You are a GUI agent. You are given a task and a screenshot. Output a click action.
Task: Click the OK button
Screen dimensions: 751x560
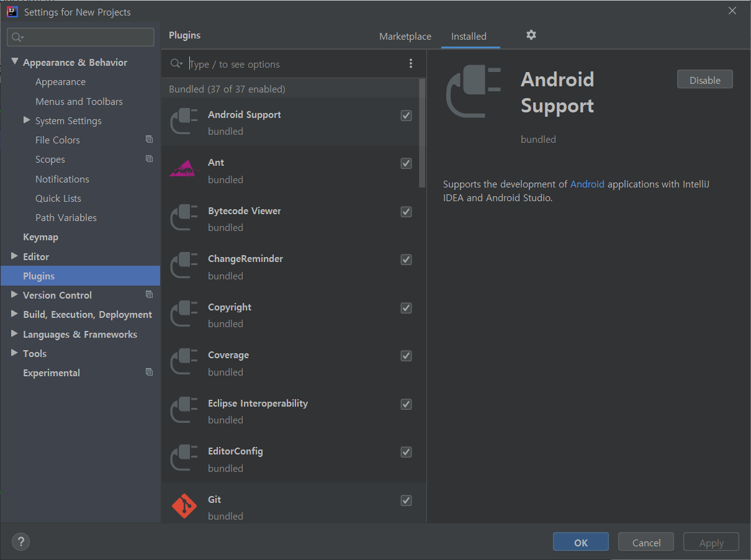coord(581,542)
